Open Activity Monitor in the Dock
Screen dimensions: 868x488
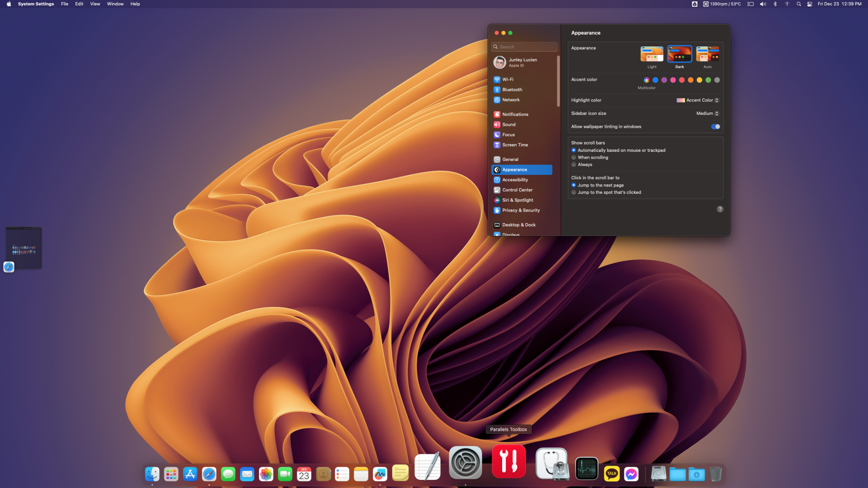click(586, 469)
